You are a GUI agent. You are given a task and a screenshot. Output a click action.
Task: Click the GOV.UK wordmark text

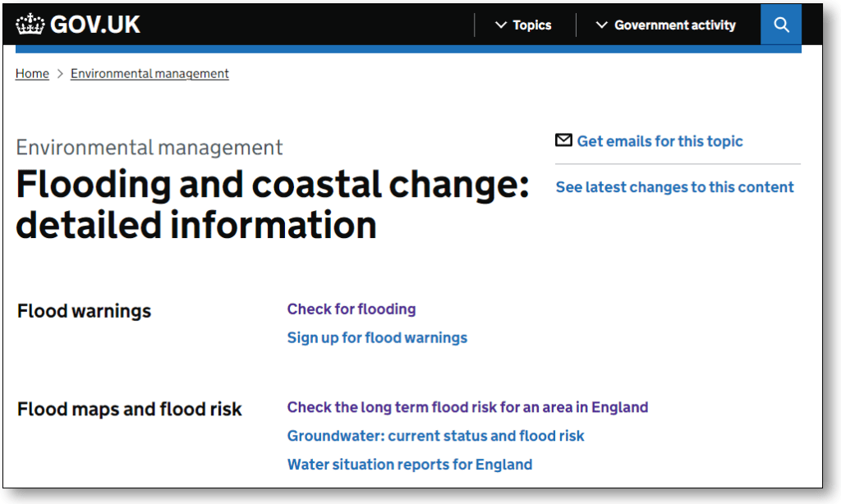click(95, 25)
